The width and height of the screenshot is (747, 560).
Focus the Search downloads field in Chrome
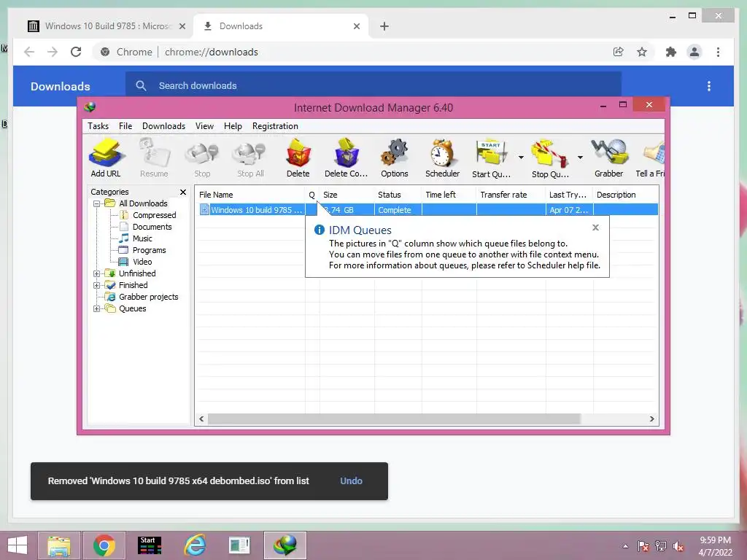click(x=373, y=86)
